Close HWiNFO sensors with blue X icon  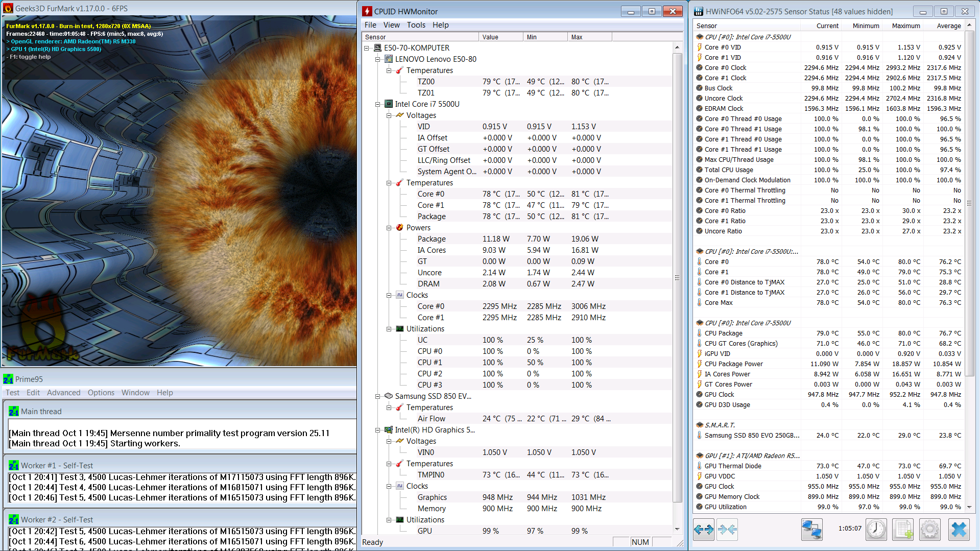[x=959, y=530]
